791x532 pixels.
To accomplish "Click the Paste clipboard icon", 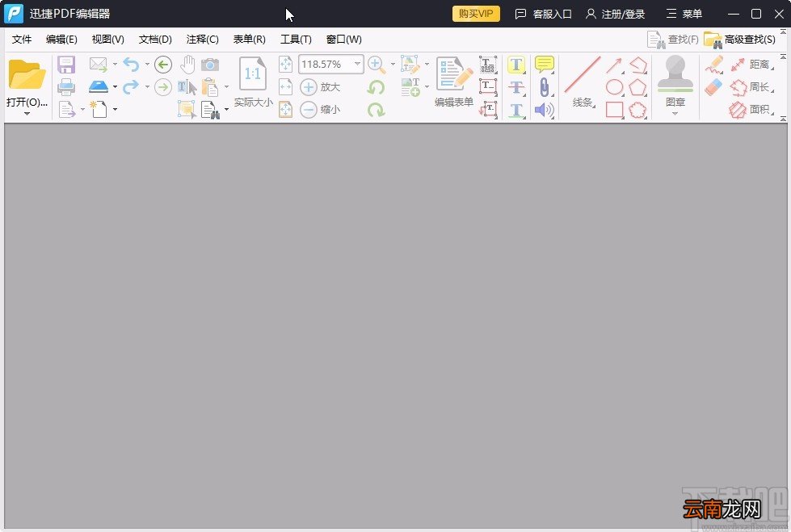I will [210, 87].
